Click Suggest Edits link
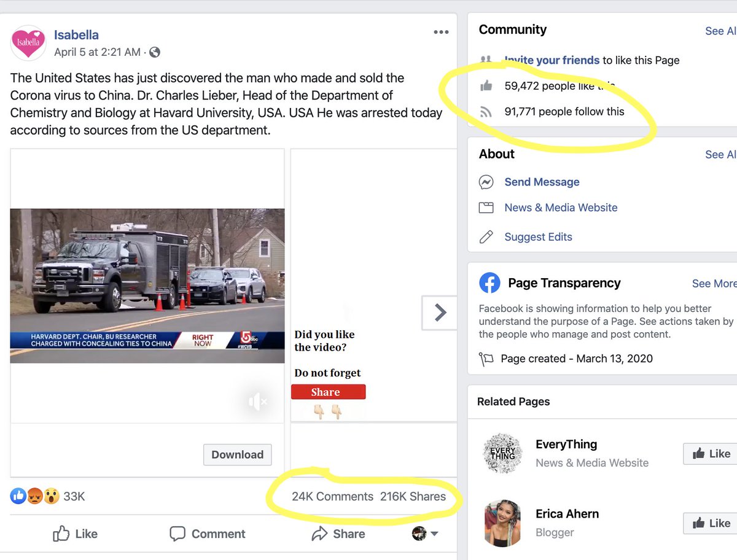Image resolution: width=737 pixels, height=560 pixels. coord(538,237)
